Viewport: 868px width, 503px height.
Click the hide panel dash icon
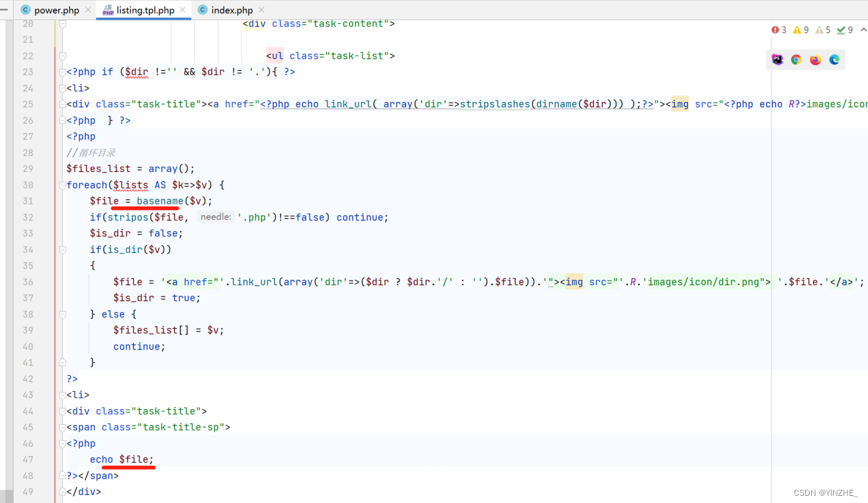click(5, 10)
